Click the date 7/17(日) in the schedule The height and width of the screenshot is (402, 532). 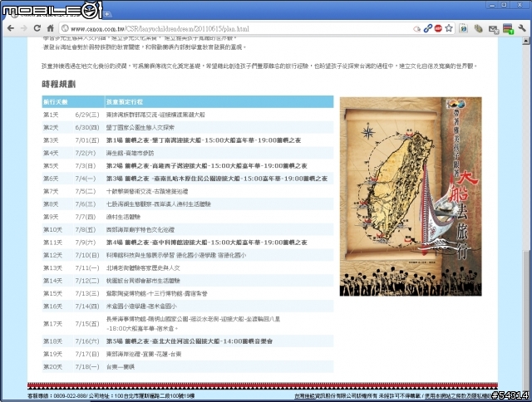[87, 354]
